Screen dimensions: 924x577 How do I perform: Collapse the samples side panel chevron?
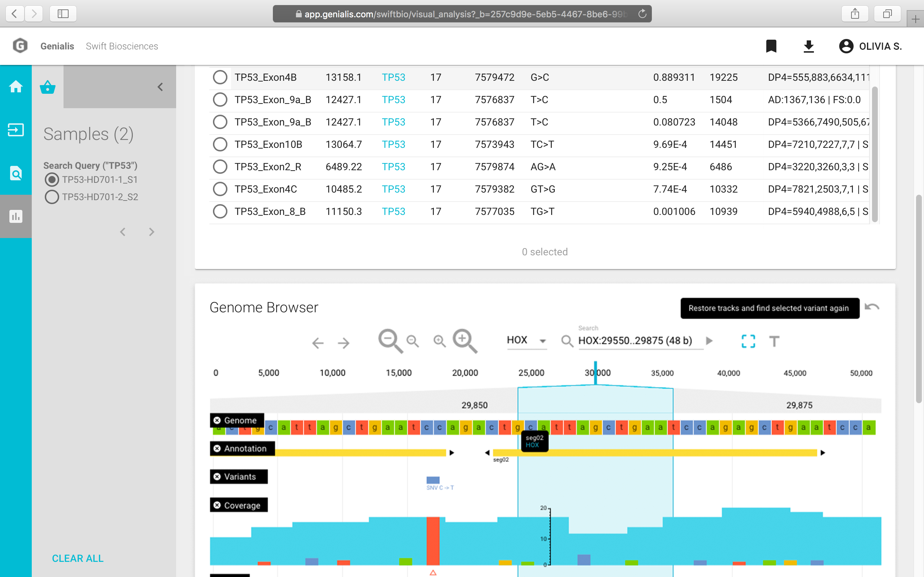(160, 87)
